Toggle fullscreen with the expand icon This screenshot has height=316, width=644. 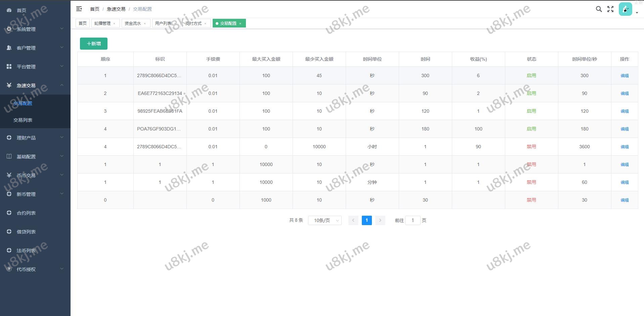click(610, 9)
